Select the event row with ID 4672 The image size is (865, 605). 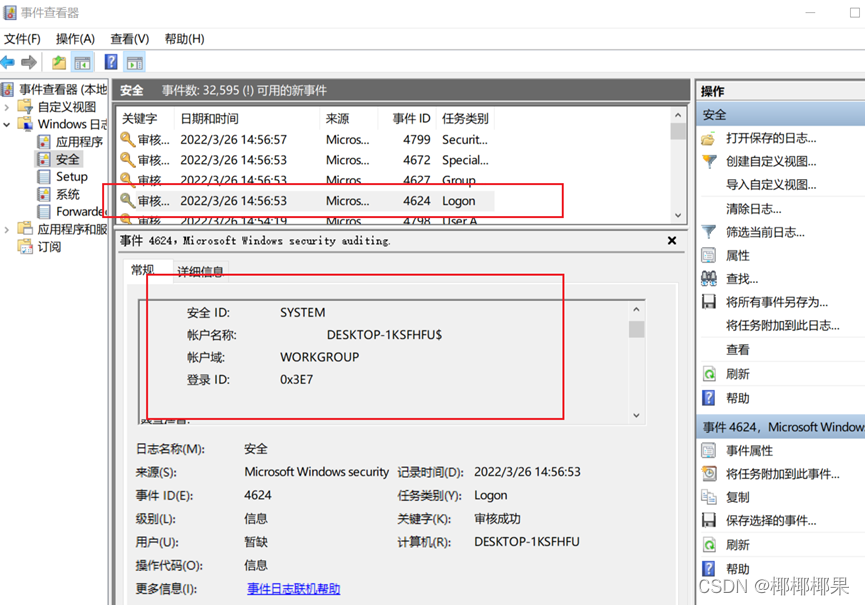(x=306, y=160)
